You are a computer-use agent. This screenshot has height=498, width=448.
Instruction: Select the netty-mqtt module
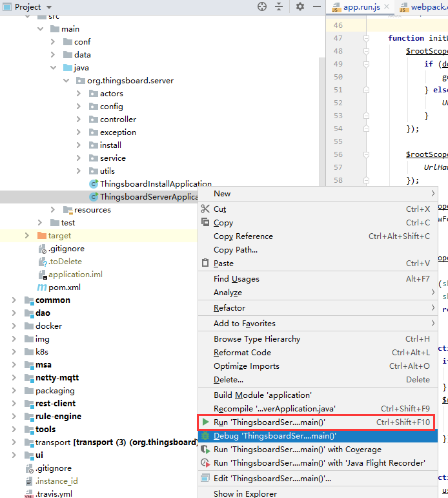(57, 378)
